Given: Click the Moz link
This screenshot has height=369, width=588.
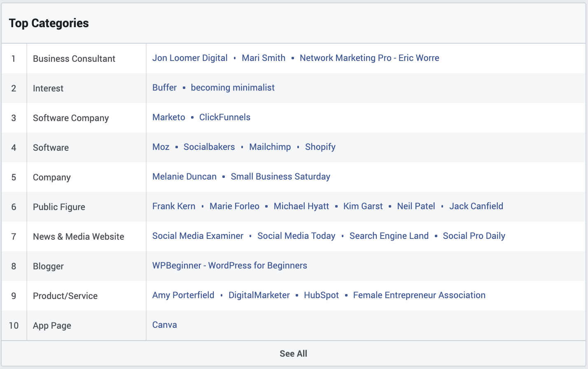Looking at the screenshot, I should [161, 147].
